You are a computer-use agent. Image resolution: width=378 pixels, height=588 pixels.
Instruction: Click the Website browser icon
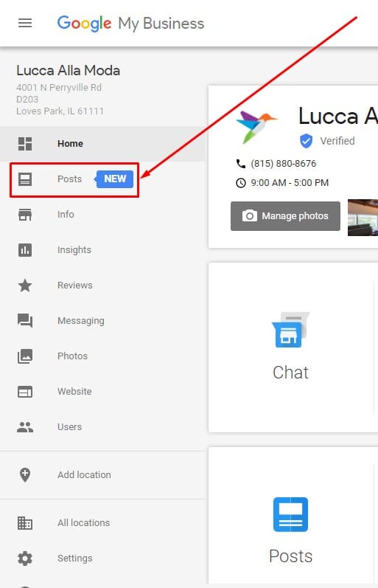(x=25, y=392)
